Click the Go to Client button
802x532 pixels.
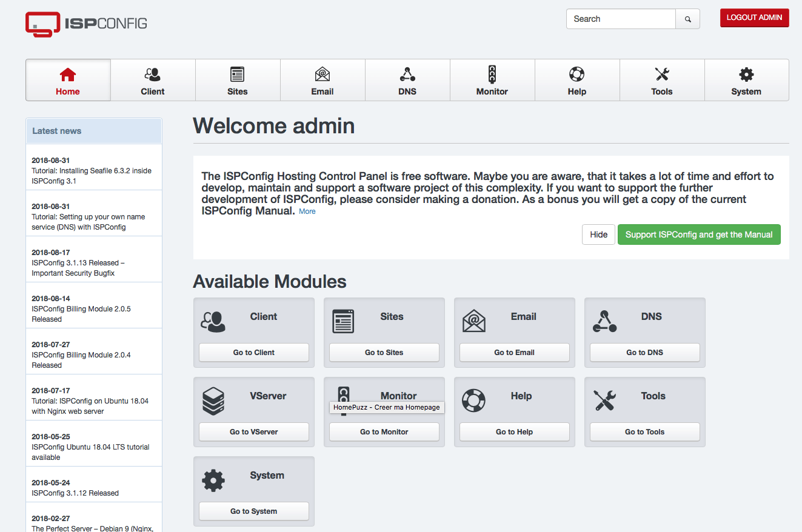[254, 352]
